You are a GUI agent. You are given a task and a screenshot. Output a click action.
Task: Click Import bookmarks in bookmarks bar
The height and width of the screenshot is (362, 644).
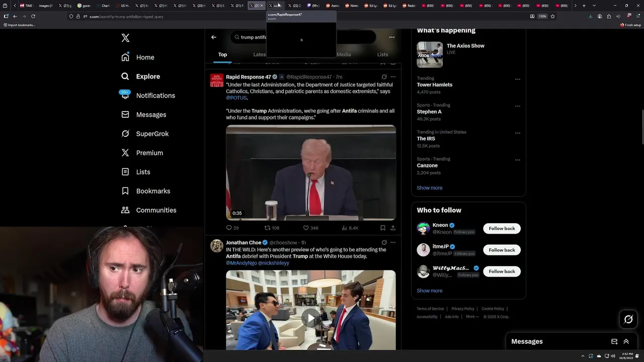[19, 25]
